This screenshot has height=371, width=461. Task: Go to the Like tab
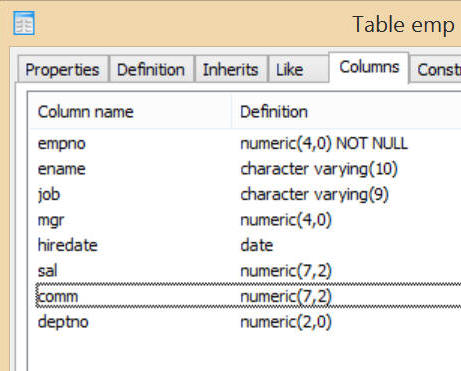click(x=298, y=69)
